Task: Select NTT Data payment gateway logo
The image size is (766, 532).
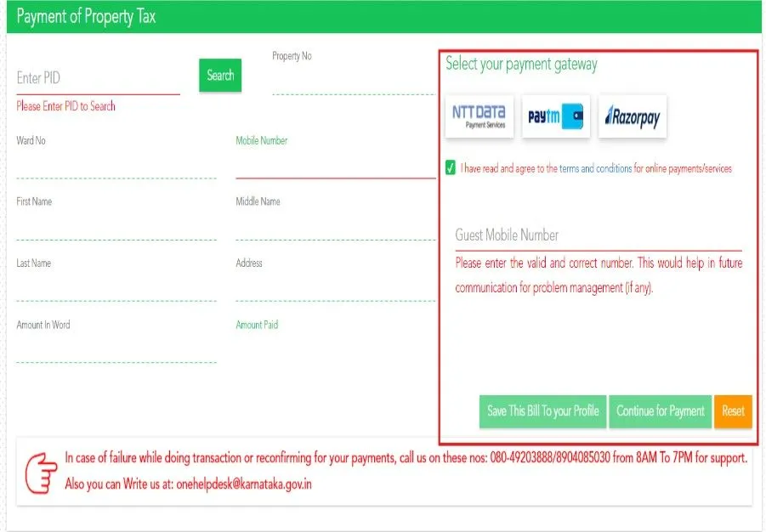Action: [x=479, y=116]
